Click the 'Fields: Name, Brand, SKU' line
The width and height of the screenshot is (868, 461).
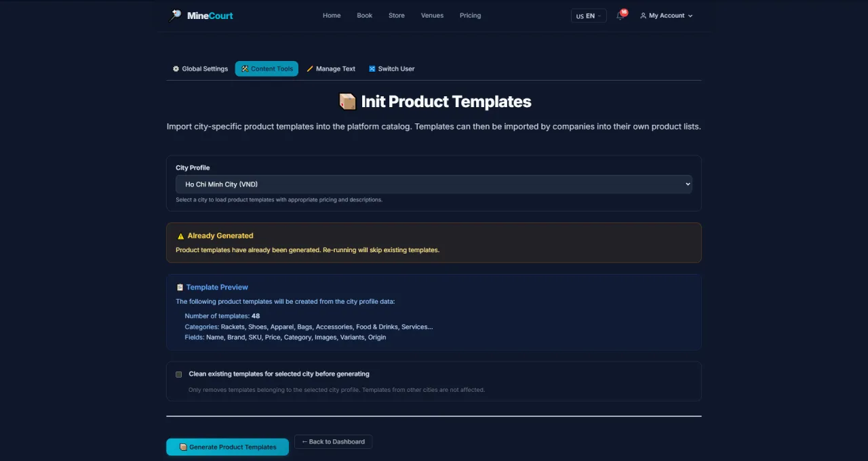coord(285,337)
